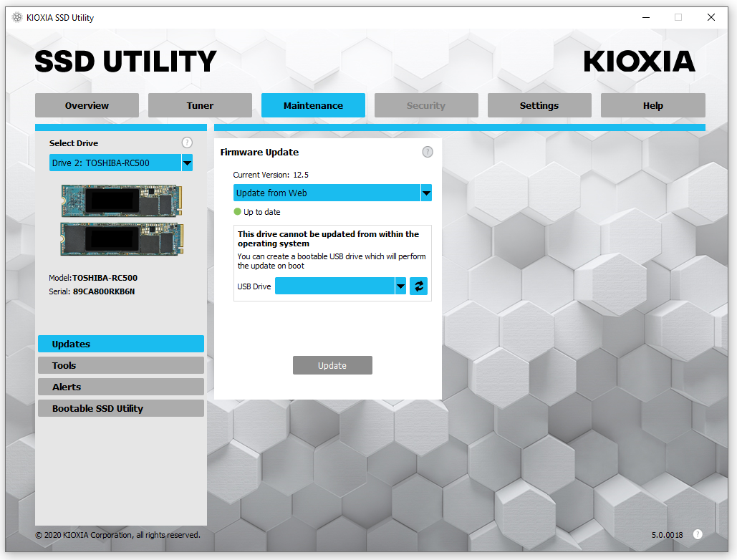737x560 pixels.
Task: Click the Update from Web dropdown arrow
Action: pyautogui.click(x=426, y=193)
